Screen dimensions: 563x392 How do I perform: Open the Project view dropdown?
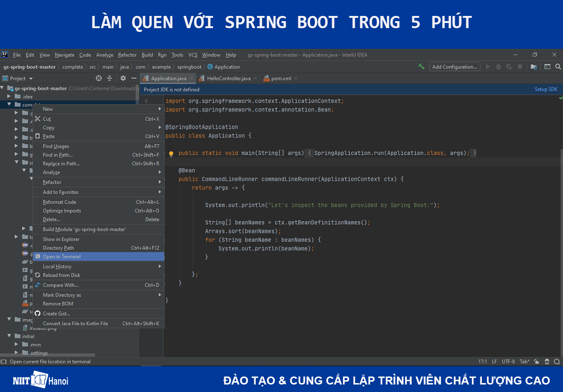(18, 78)
